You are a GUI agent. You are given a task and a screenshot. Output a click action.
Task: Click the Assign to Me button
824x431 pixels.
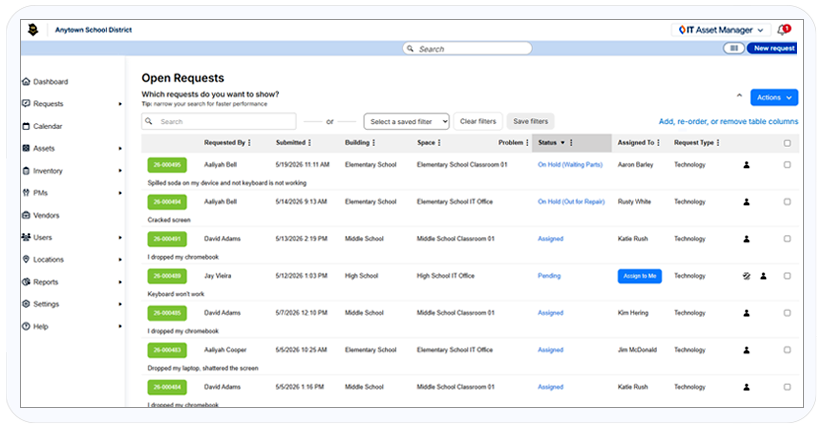pyautogui.click(x=640, y=276)
